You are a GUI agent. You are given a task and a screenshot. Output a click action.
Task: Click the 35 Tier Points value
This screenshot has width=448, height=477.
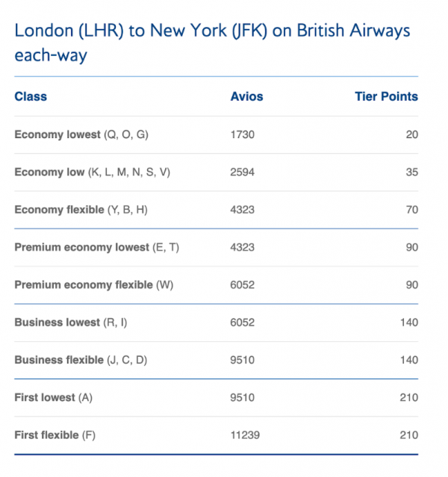412,172
